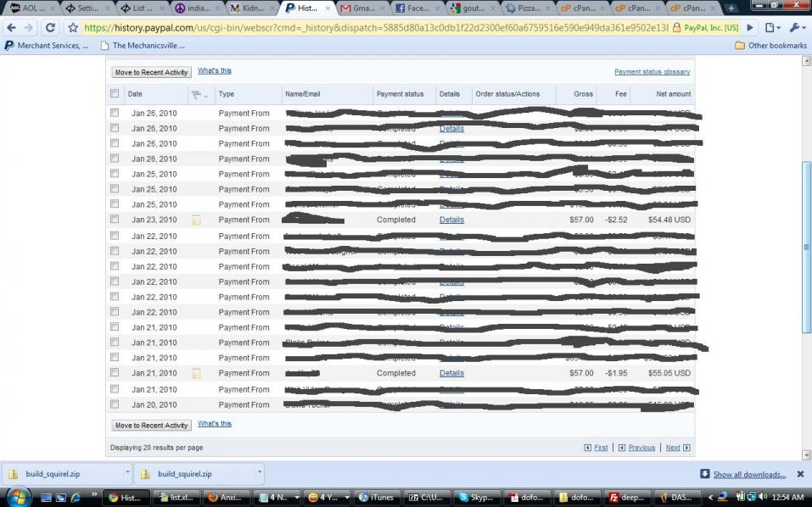812x507 pixels.
Task: Click the volume speaker tray icon
Action: [x=763, y=497]
